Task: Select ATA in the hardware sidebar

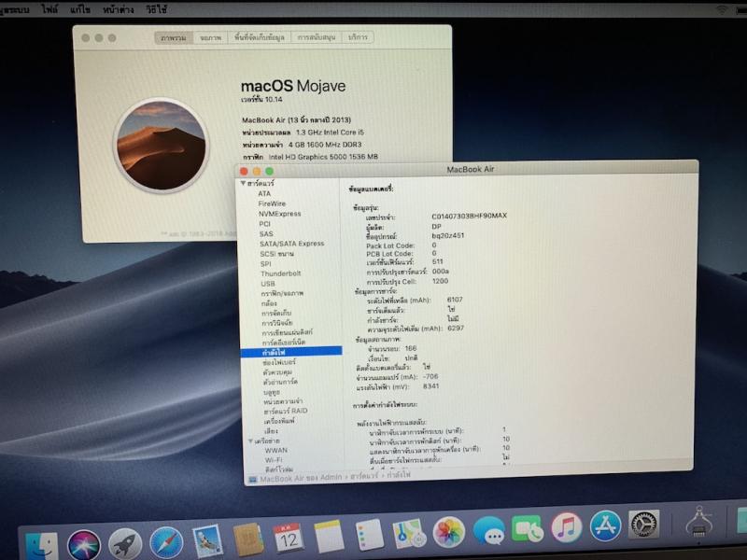Action: (264, 194)
